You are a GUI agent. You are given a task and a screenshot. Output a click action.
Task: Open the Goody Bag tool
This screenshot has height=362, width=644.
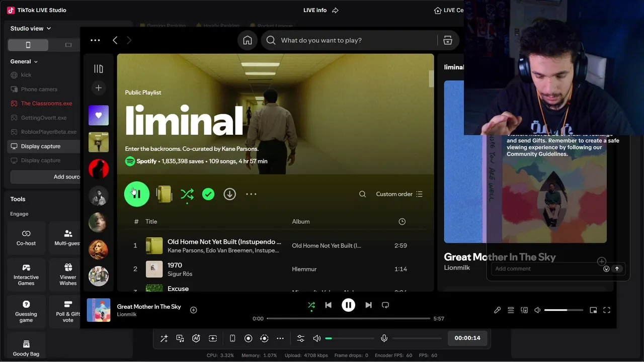(26, 347)
